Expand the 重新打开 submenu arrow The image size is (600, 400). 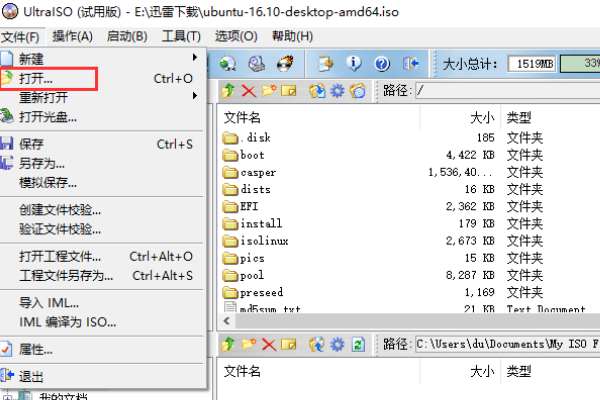(x=195, y=95)
